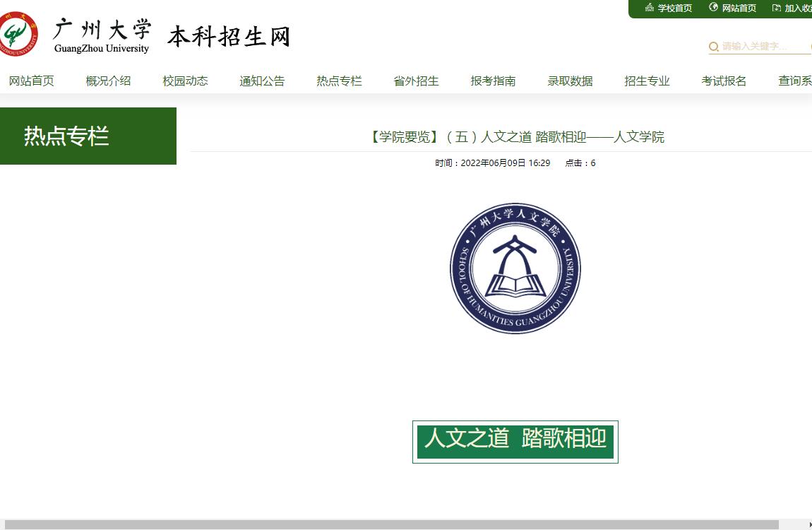Click the green 人文之道 踏歌相迎 banner
This screenshot has width=812, height=530.
tap(515, 442)
